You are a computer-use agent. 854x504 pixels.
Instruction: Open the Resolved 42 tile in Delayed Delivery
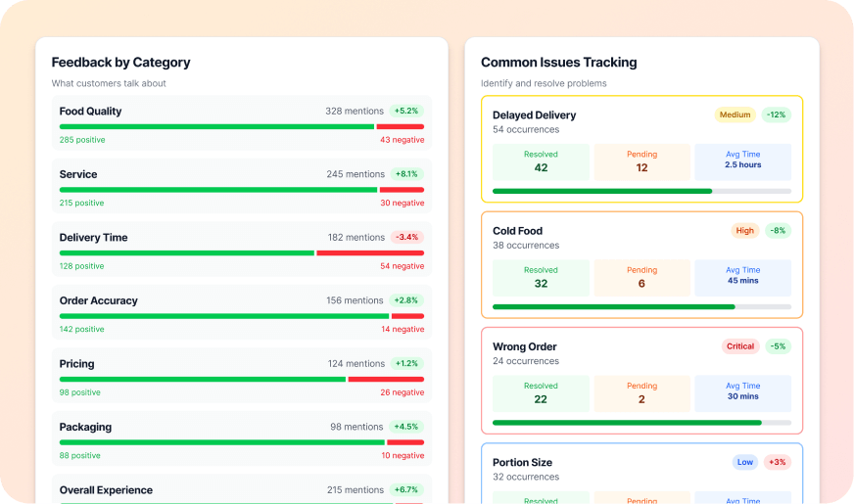[541, 161]
